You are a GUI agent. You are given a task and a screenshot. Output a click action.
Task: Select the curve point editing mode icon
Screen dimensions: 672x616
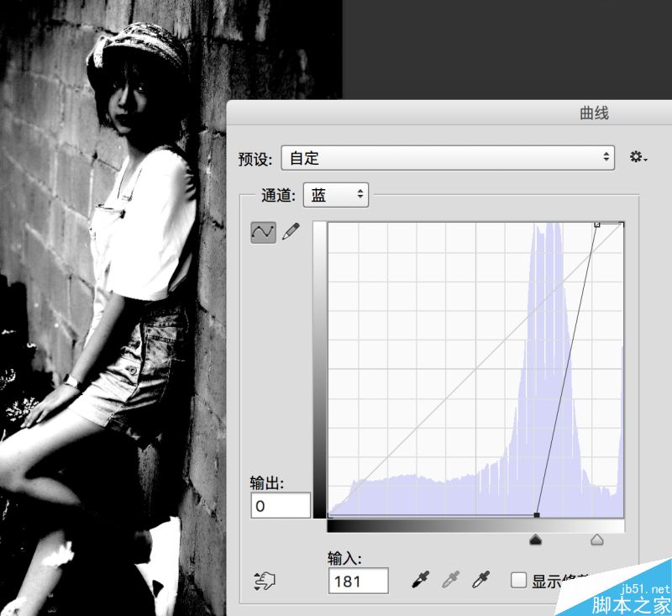point(264,230)
